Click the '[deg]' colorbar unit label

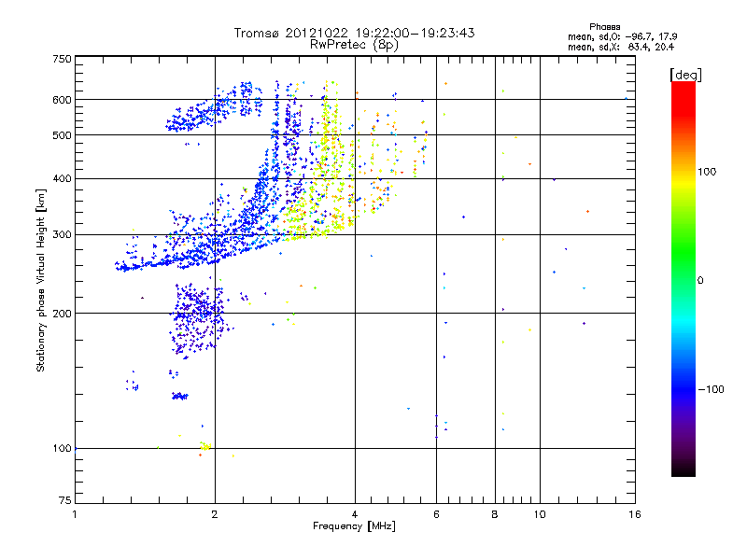685,75
